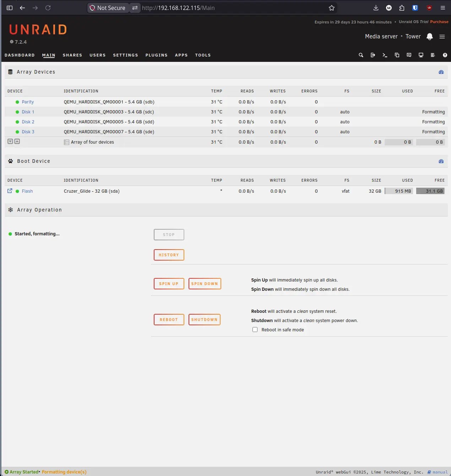Viewport: 451px width, 476px height.
Task: Click the browser address bar URL
Action: (x=178, y=8)
